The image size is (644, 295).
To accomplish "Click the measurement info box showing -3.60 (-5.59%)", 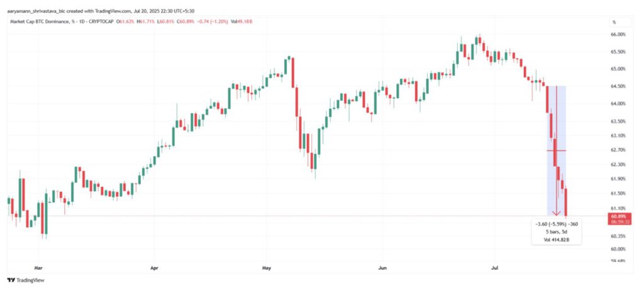I will point(556,231).
